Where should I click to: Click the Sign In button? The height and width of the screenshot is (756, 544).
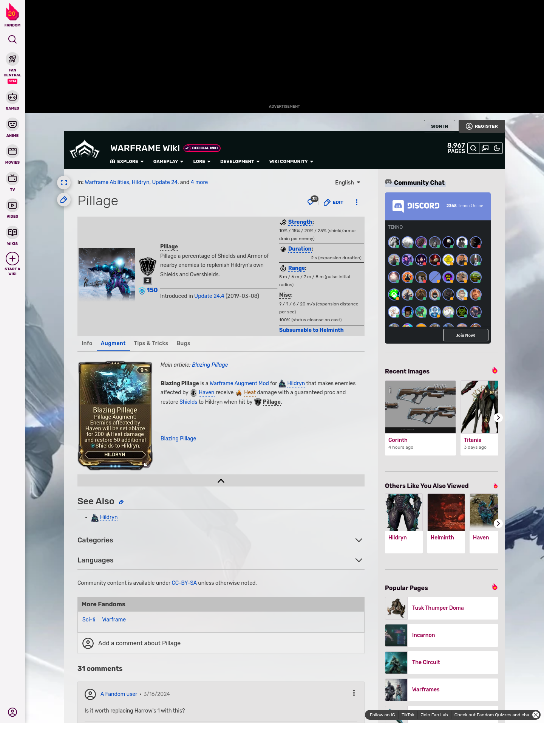tap(439, 126)
